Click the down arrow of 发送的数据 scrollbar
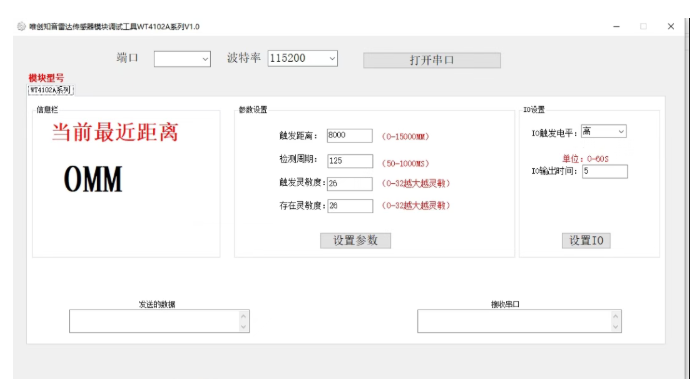The width and height of the screenshot is (697, 391). 244,327
